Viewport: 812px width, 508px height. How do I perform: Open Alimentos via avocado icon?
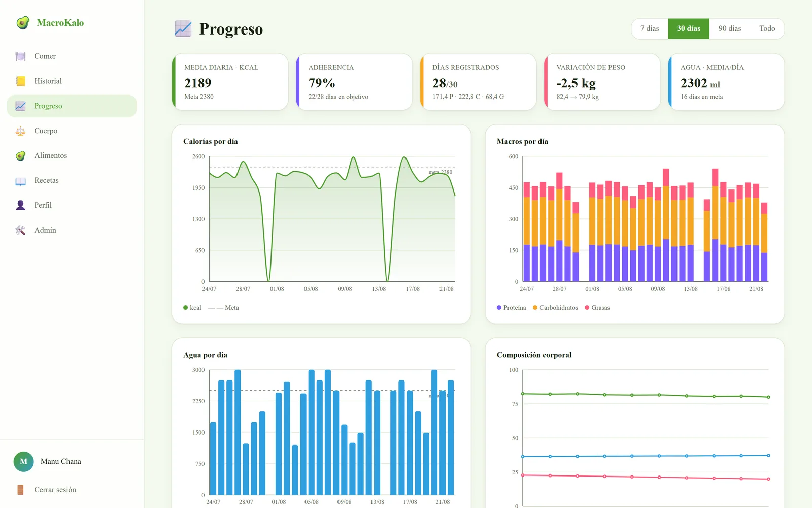coord(20,156)
